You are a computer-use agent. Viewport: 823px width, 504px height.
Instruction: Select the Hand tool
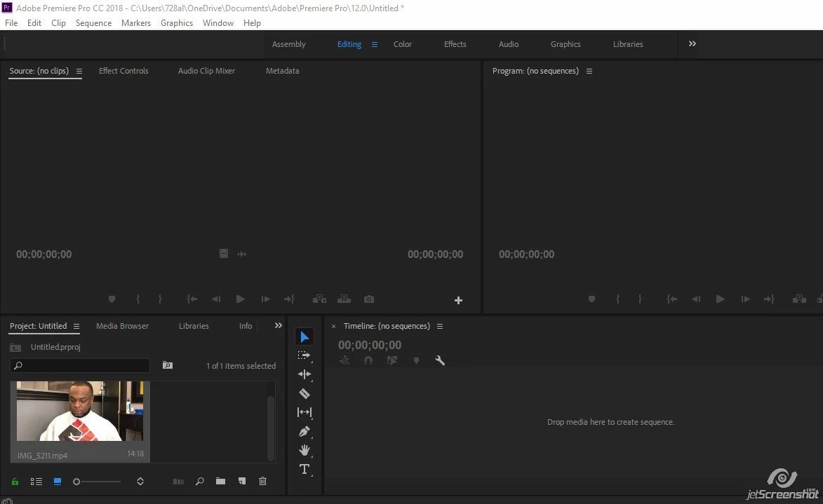(x=305, y=450)
